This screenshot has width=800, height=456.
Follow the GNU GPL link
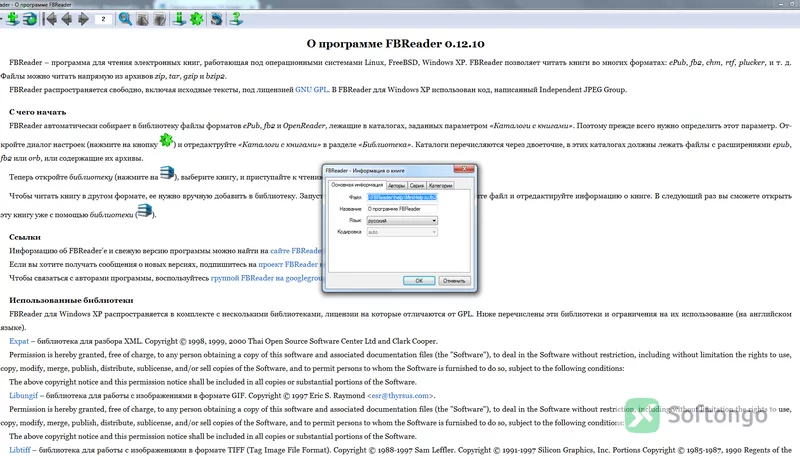coord(311,90)
